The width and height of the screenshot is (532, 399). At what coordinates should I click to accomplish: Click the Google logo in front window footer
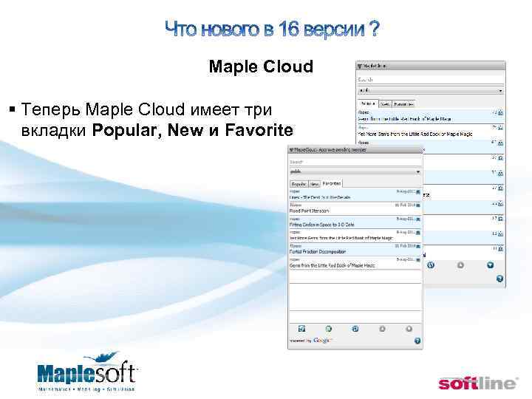tap(321, 341)
